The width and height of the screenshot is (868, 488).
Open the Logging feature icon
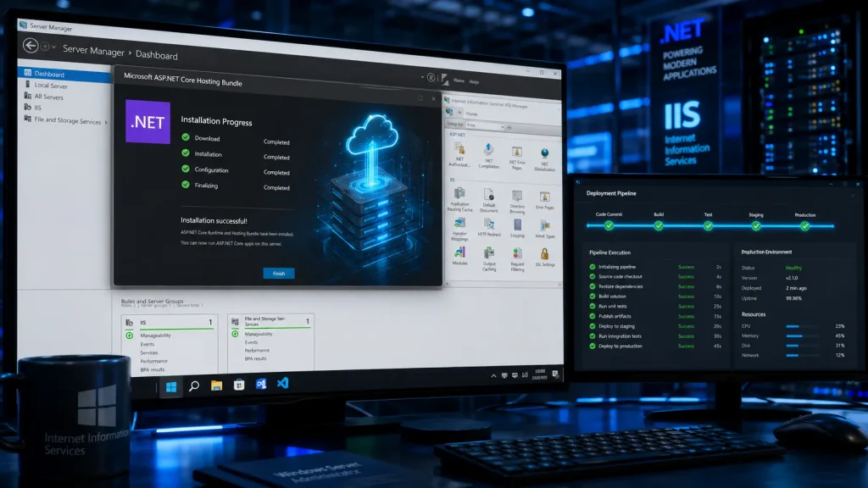pyautogui.click(x=517, y=225)
